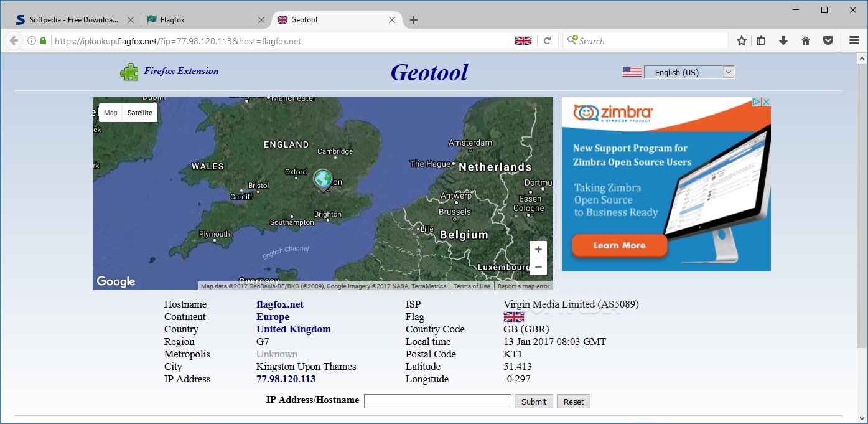Click the Europe continent link
Screen dimensions: 868x424
tap(273, 317)
